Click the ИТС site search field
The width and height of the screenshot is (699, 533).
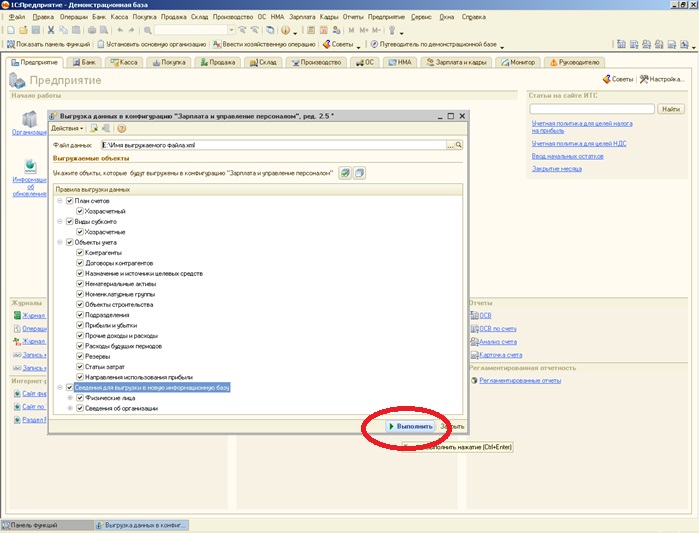point(592,109)
